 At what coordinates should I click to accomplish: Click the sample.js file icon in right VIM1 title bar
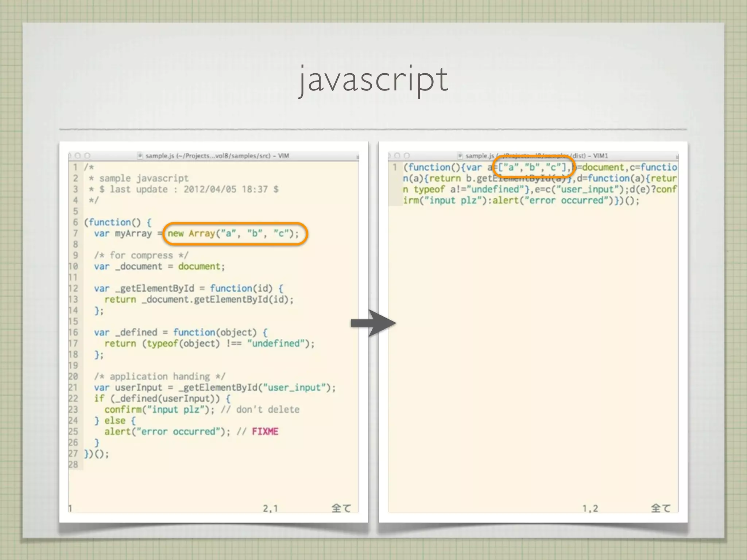coord(460,156)
